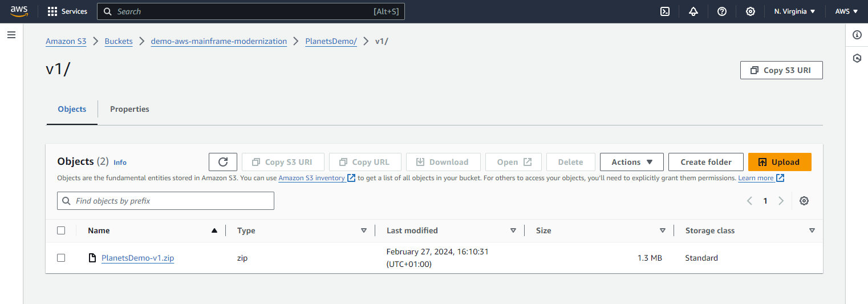Click the Last modified column header
Viewport: 868px width, 304px height.
[412, 230]
